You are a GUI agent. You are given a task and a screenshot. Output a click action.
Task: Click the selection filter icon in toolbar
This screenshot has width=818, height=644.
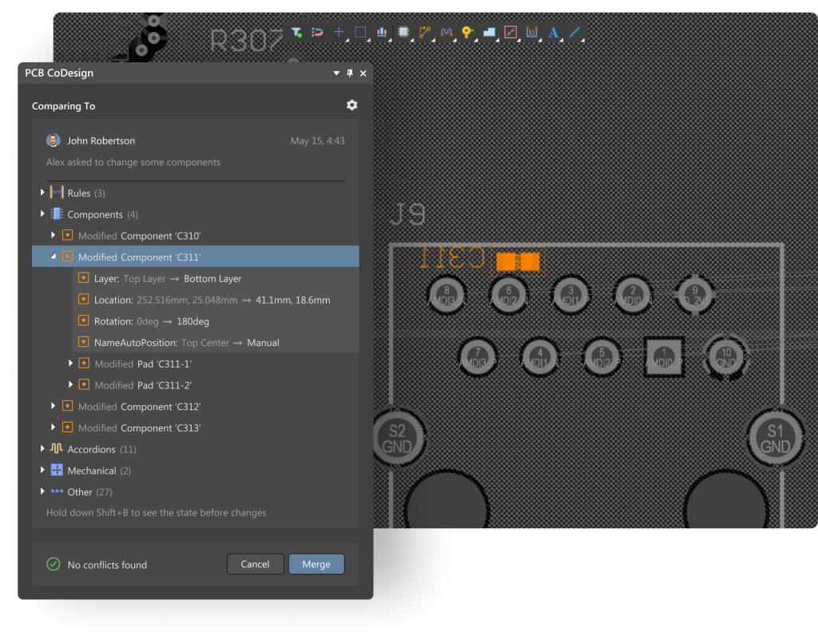[x=296, y=33]
